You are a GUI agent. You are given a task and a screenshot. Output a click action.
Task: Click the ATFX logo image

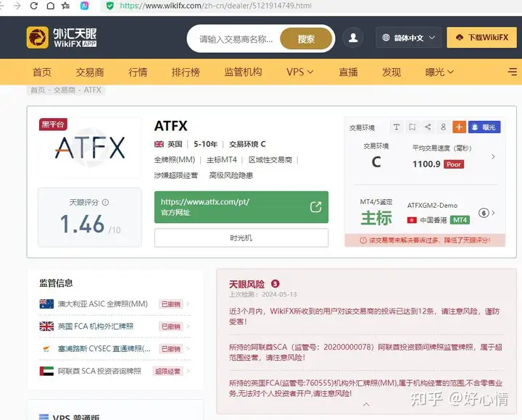90,148
